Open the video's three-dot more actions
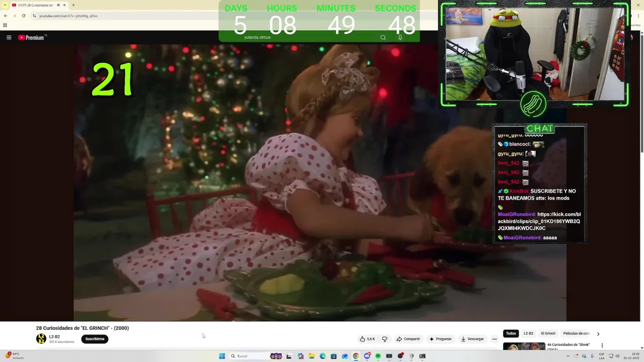 click(x=494, y=339)
